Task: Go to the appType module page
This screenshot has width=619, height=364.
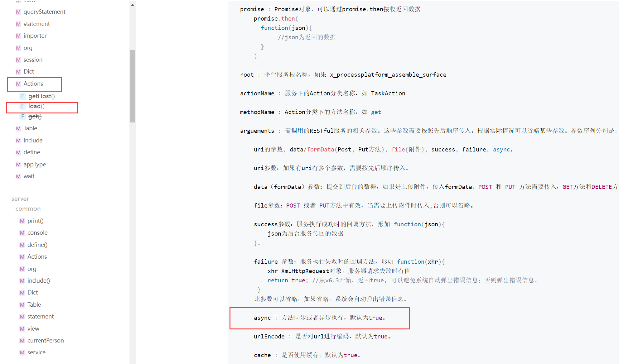Action: 35,165
